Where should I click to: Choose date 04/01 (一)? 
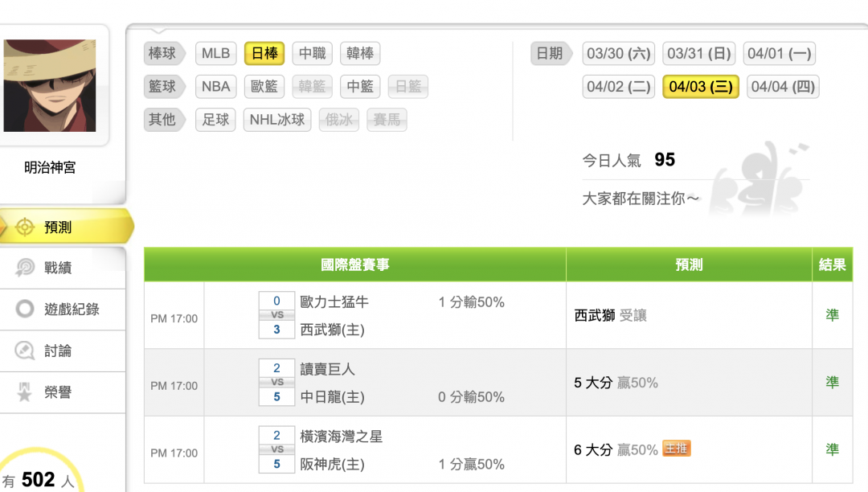[x=780, y=53]
